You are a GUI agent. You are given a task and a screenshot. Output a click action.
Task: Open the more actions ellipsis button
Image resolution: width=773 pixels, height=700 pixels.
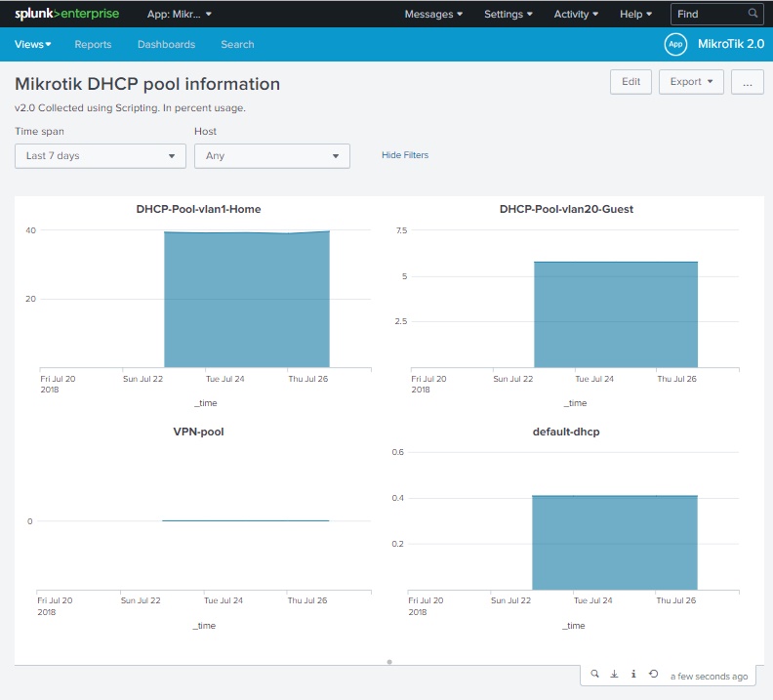(x=747, y=82)
